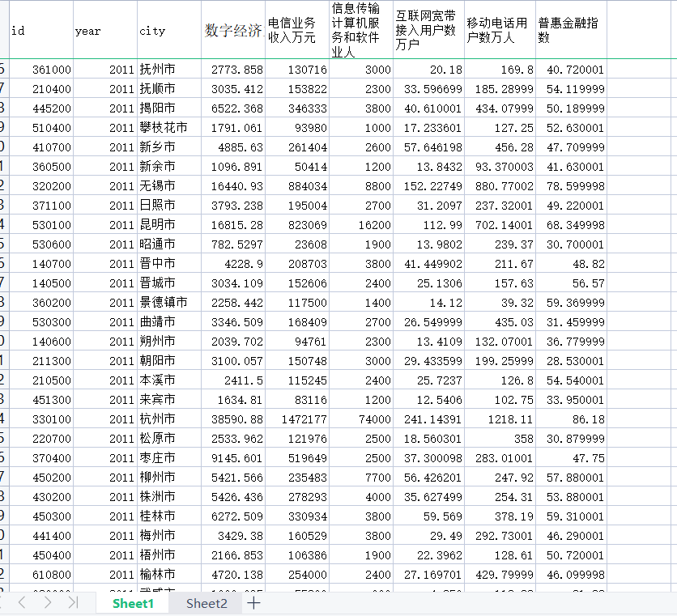Select the 'id' column header cell
This screenshot has width=677, height=616.
[41, 30]
